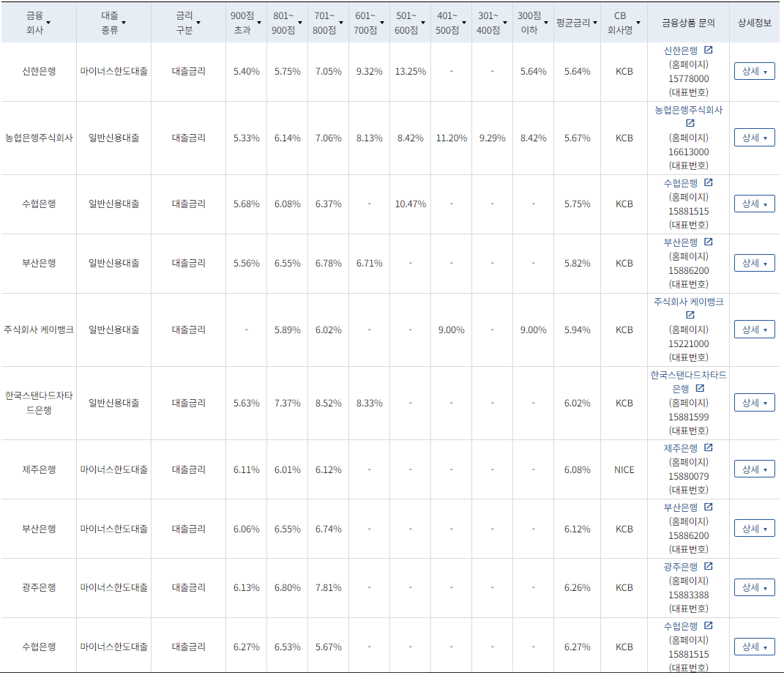The image size is (784, 673).
Task: Expand the 상세 dropdown in 신한은행 row
Action: [754, 71]
